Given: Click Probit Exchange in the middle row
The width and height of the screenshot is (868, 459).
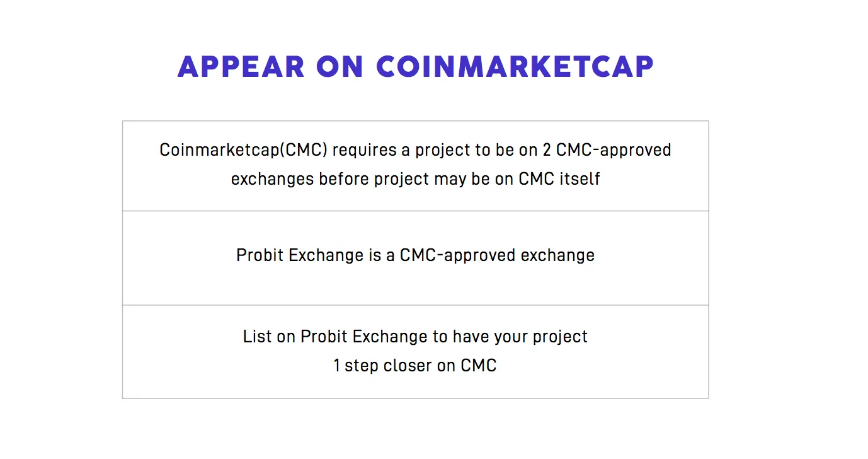Looking at the screenshot, I should pyautogui.click(x=300, y=255).
